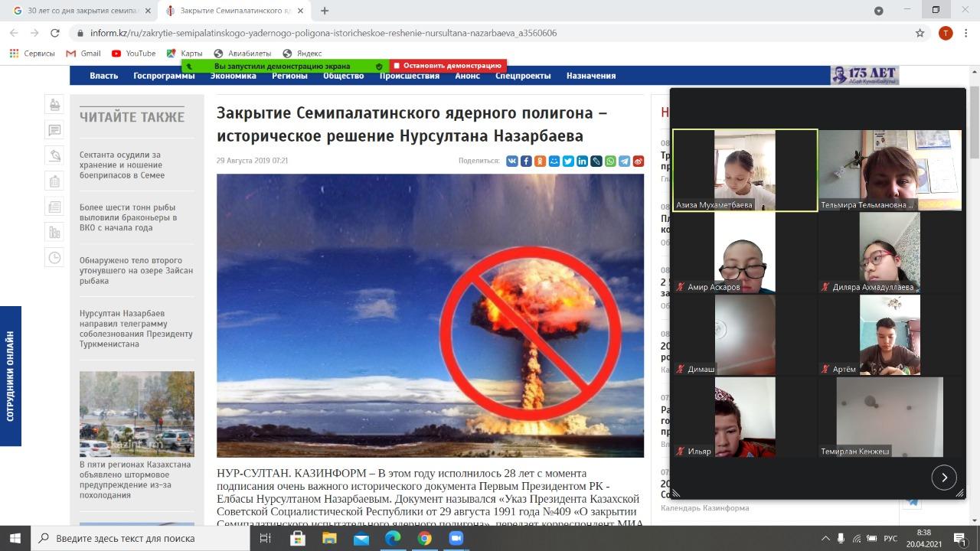Open the link about Зайсан lake fisherman
This screenshot has height=551, width=980.
click(x=136, y=270)
